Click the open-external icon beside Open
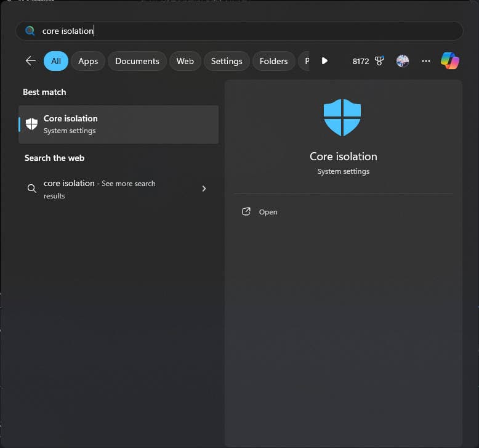This screenshot has width=479, height=448. click(246, 211)
